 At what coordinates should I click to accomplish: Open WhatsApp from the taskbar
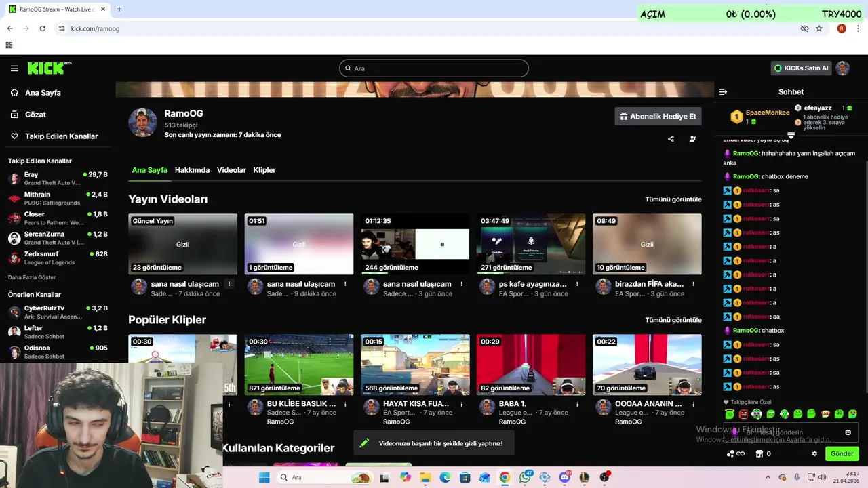(x=525, y=477)
